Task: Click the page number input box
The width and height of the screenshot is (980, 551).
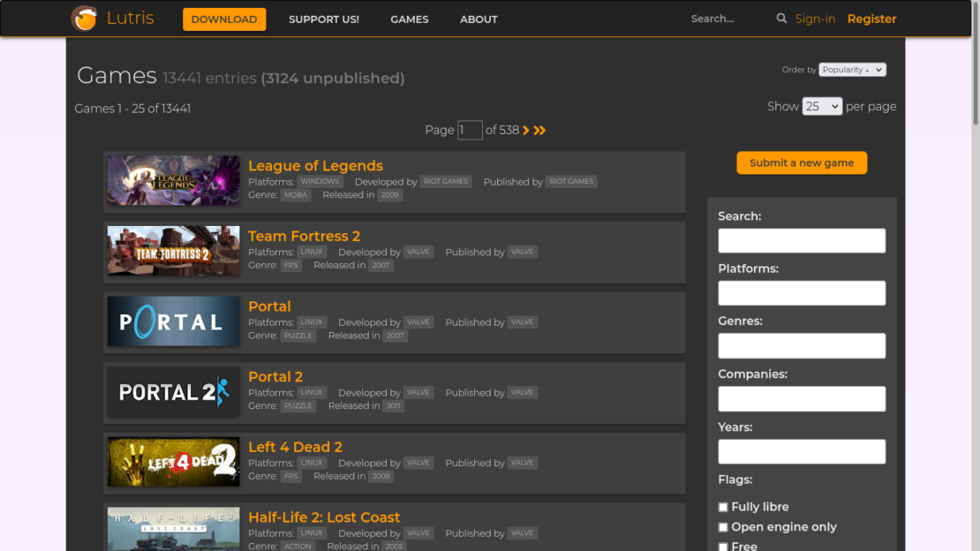Action: coord(470,130)
